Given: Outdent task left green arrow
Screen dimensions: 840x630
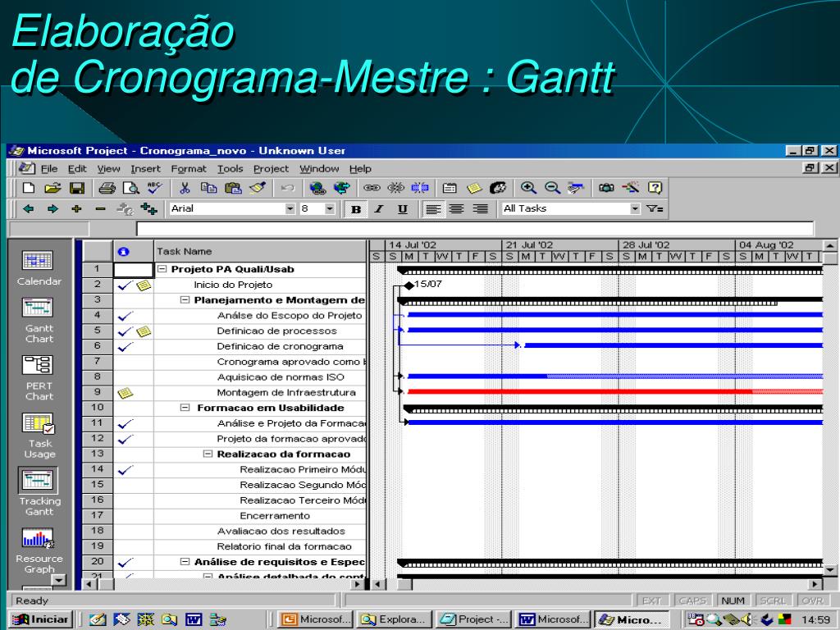Looking at the screenshot, I should (x=29, y=209).
